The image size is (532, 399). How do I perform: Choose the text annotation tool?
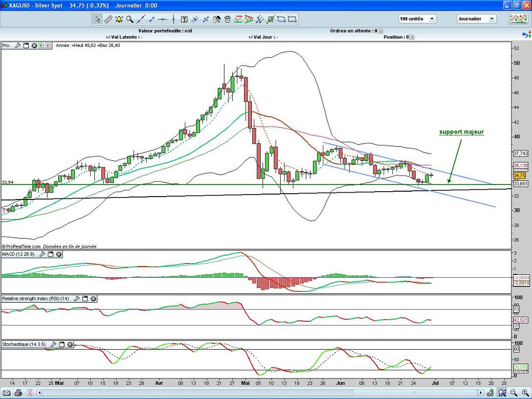[x=184, y=19]
